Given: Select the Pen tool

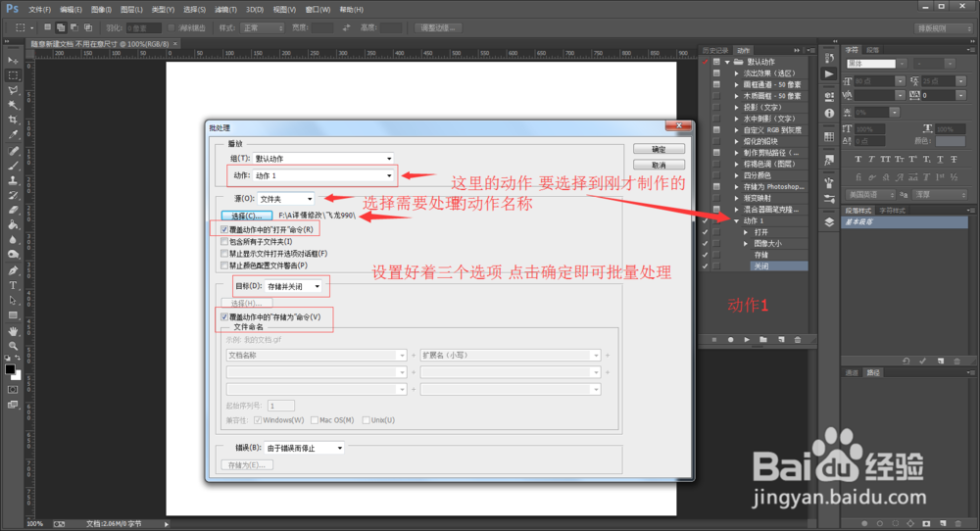Looking at the screenshot, I should [13, 270].
